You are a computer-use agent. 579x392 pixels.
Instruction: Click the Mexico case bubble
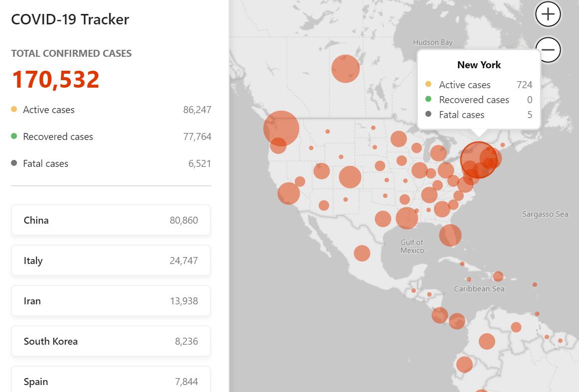(362, 253)
